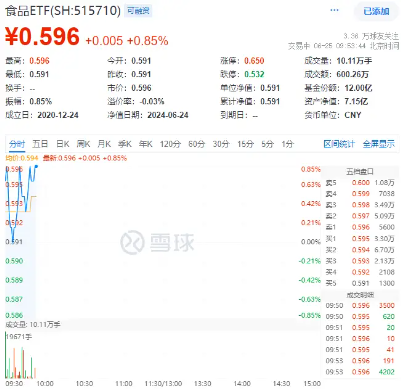Click the 全屏显示 link
The width and height of the screenshot is (401, 390).
tap(379, 144)
